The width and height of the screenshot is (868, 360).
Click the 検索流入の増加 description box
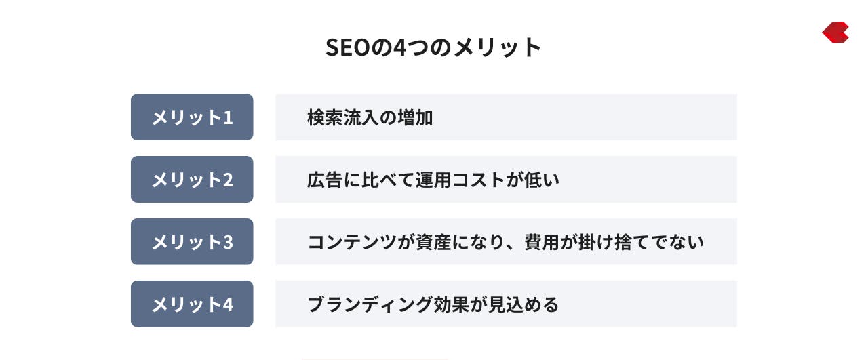(506, 117)
